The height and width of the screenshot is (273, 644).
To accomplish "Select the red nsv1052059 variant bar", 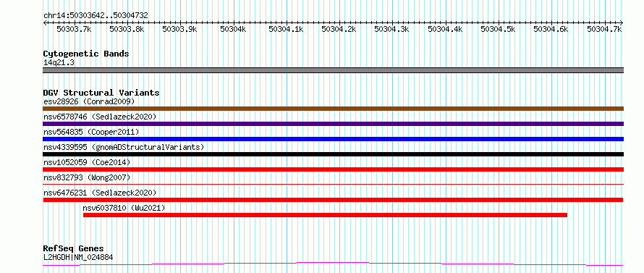I will click(x=333, y=169).
